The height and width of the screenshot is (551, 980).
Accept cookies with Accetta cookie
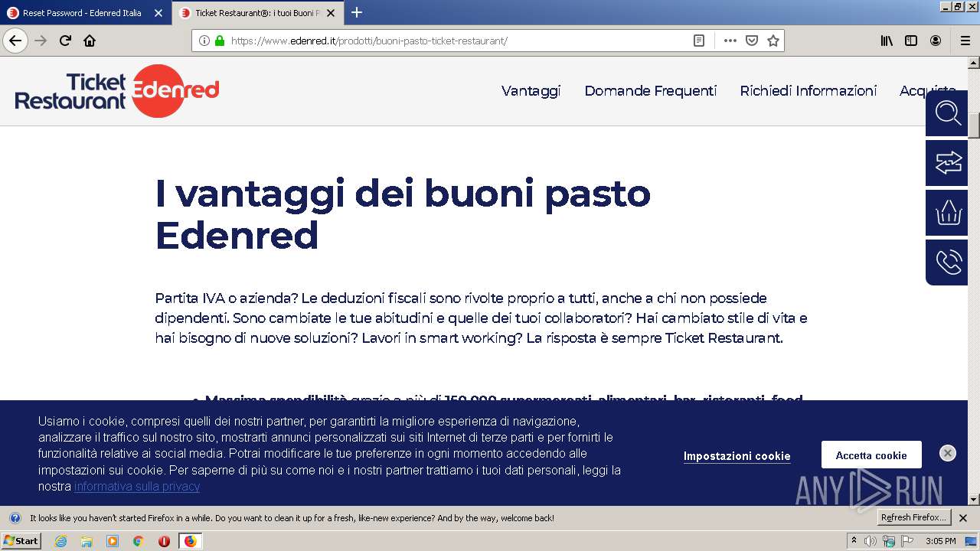click(871, 455)
